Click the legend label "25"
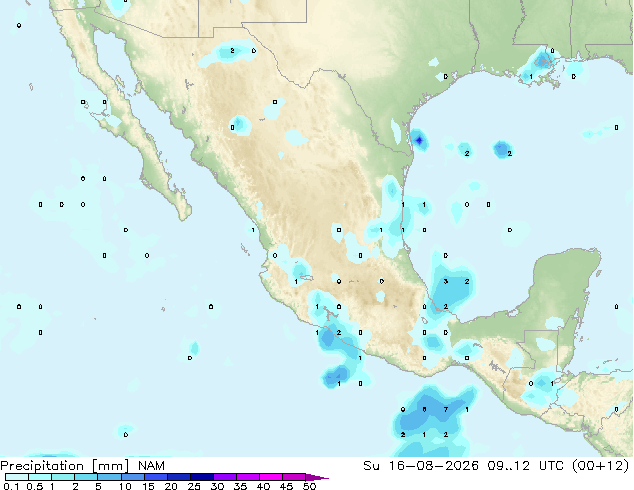Image resolution: width=634 pixels, height=490 pixels. tap(194, 486)
